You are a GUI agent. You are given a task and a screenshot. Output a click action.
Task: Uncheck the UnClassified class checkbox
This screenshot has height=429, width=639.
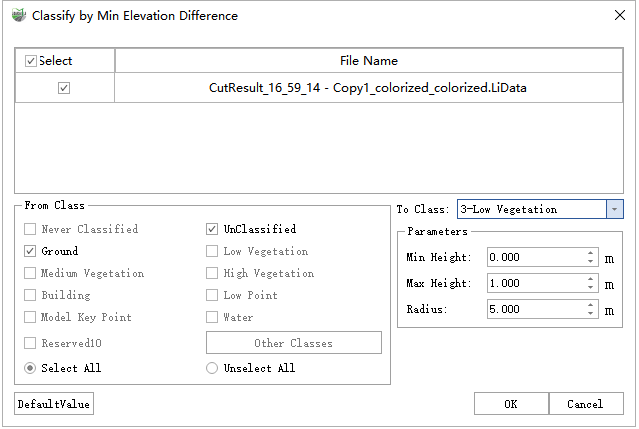tap(212, 229)
